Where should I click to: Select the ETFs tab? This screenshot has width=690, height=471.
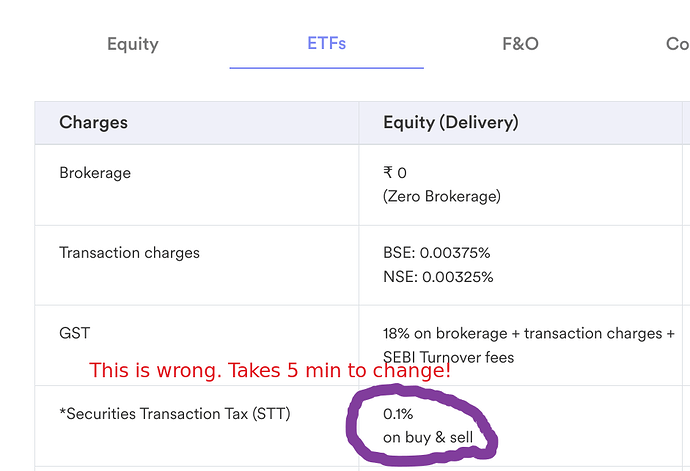(327, 44)
